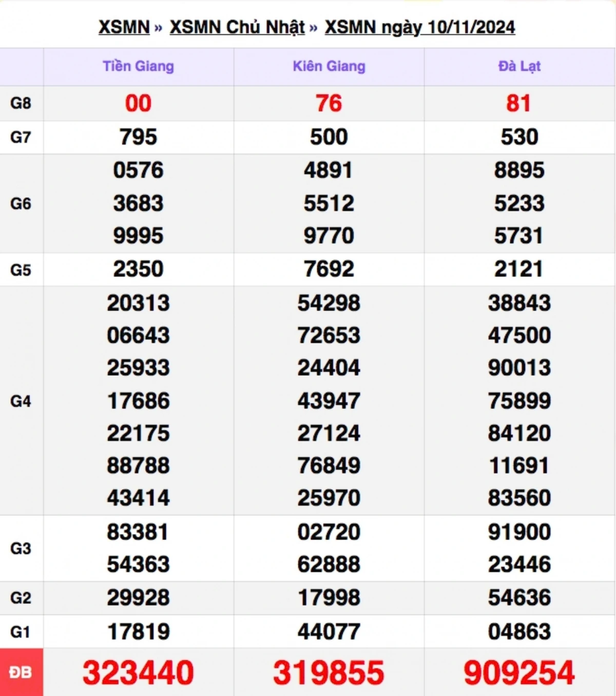Click G4 number 06643
This screenshot has height=696, width=616.
pos(139,335)
